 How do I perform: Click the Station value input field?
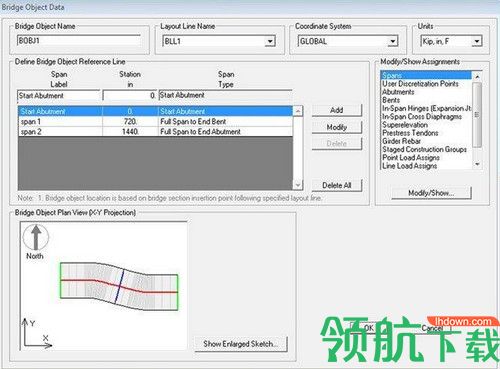129,96
